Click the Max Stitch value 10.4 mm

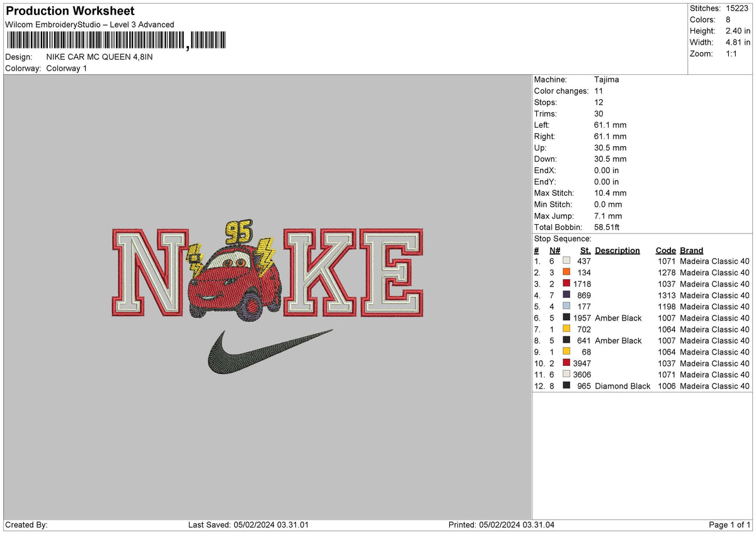point(610,193)
